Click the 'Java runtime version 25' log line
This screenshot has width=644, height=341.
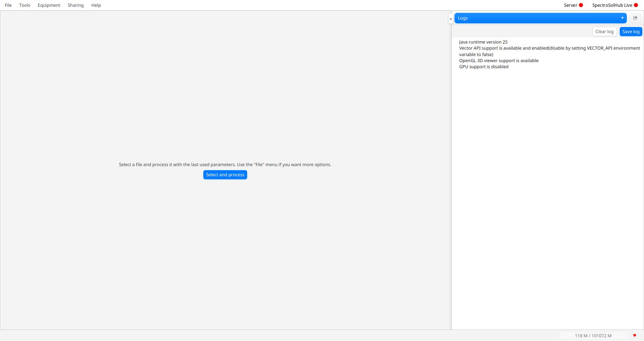(x=483, y=42)
